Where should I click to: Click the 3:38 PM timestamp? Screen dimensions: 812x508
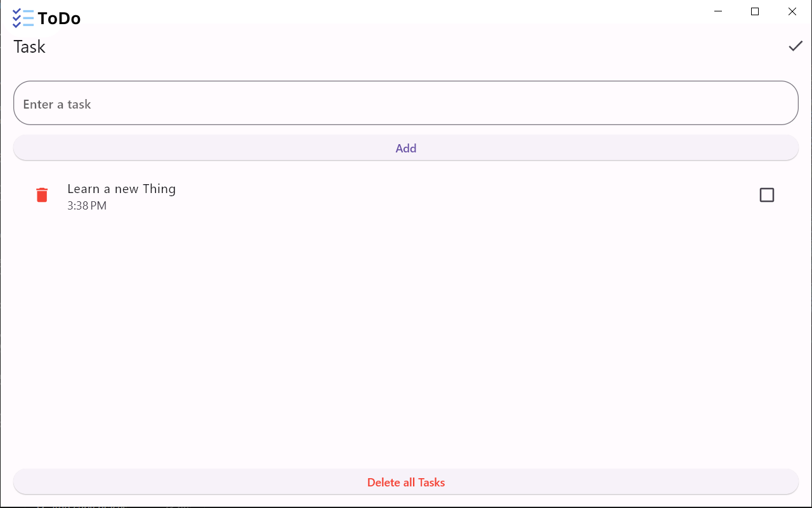(87, 206)
